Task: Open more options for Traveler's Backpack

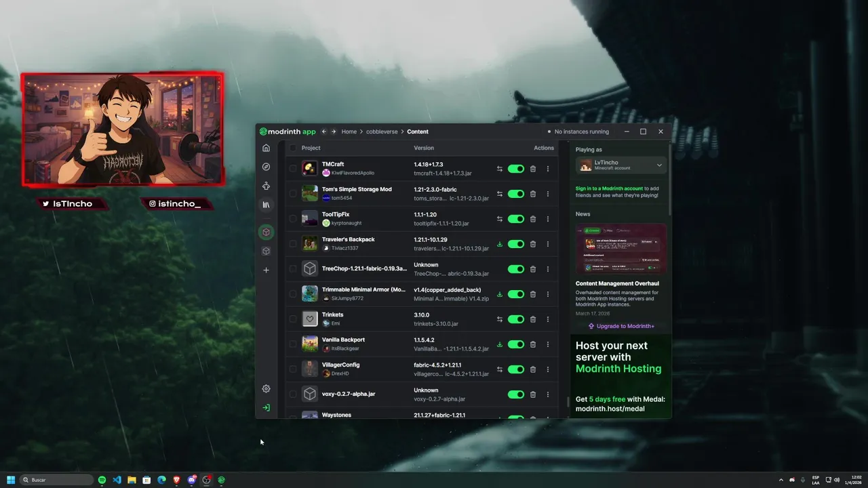Action: click(x=548, y=244)
